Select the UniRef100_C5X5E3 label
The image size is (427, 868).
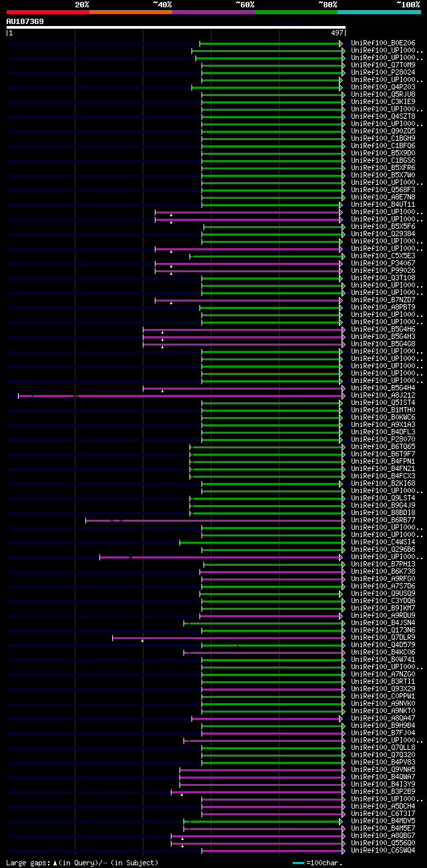coord(384,256)
